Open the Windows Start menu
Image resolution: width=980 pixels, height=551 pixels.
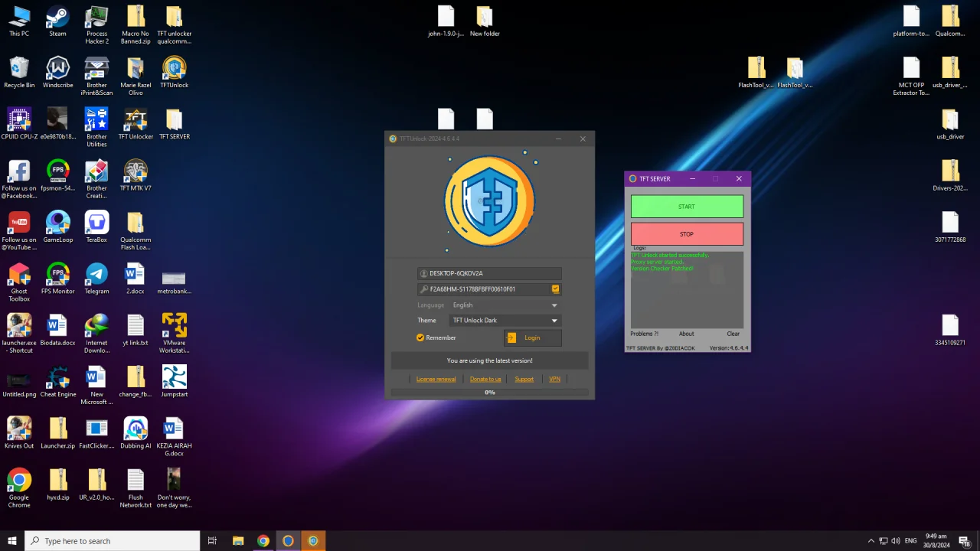click(12, 541)
